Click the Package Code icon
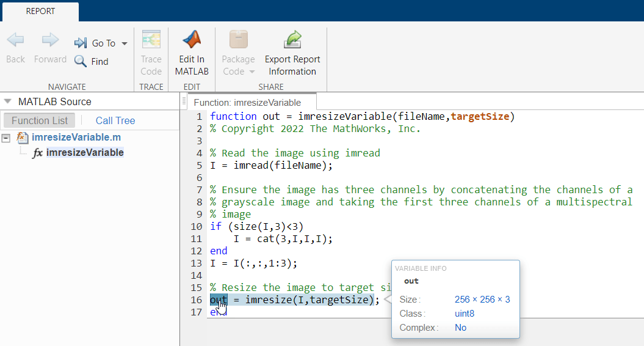This screenshot has width=644, height=346. (x=238, y=40)
